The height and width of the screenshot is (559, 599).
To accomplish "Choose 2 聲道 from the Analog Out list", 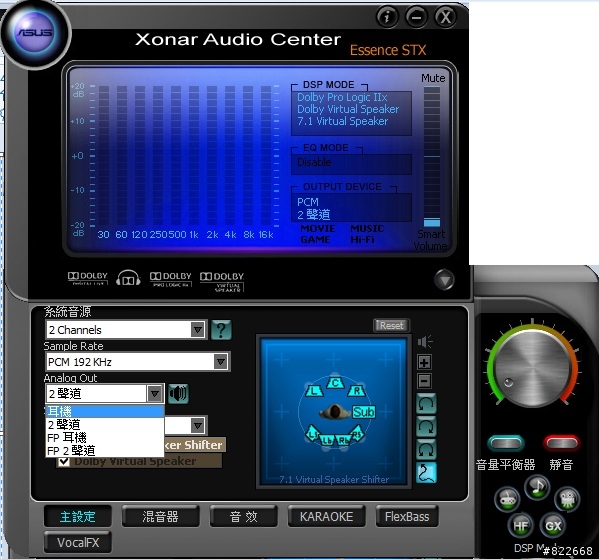I will [105, 425].
